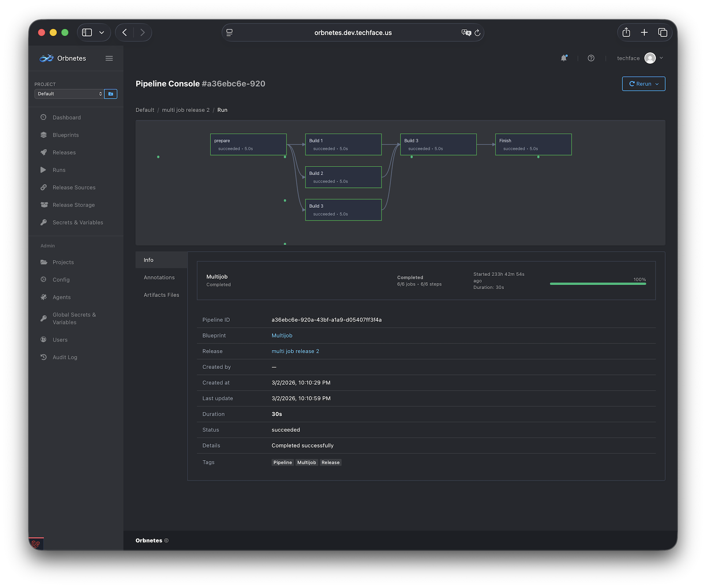Open the Default project dropdown
The width and height of the screenshot is (706, 588).
[69, 94]
